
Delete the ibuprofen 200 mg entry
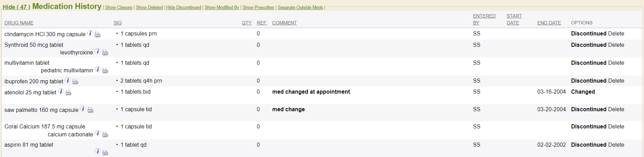click(x=616, y=81)
